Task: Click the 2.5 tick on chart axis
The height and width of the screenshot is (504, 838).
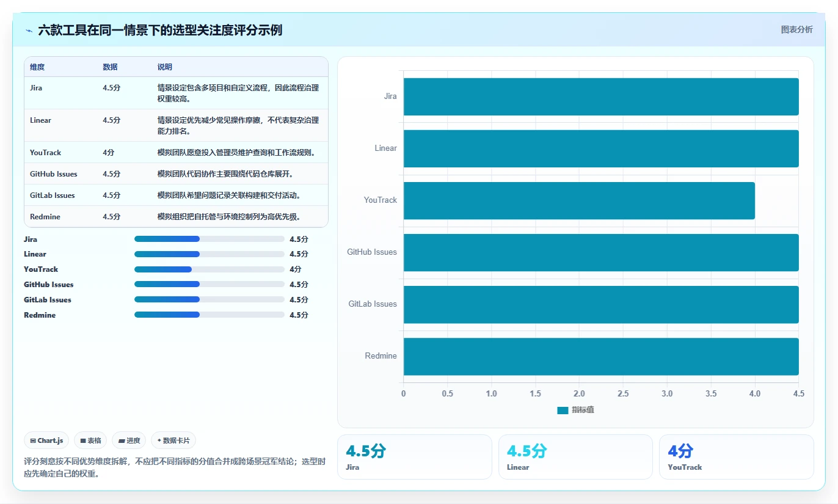Action: [623, 393]
